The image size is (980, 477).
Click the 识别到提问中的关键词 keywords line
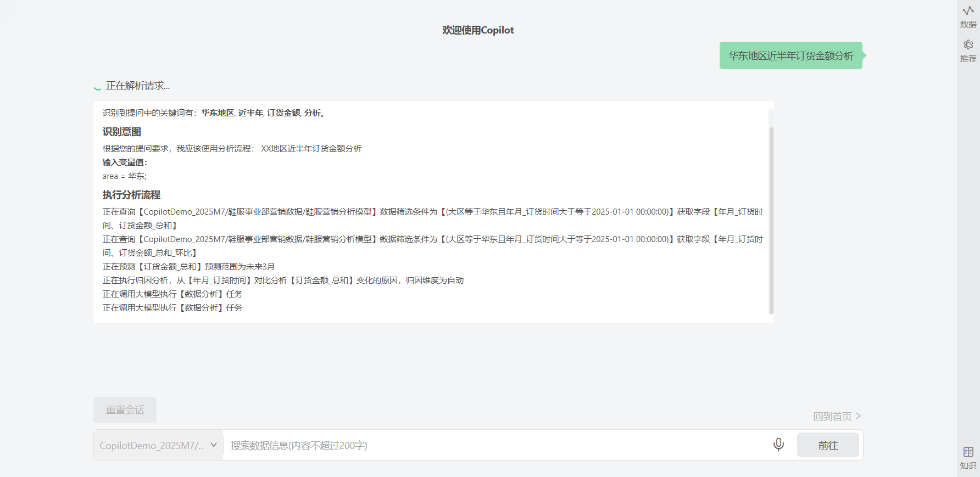click(x=214, y=113)
